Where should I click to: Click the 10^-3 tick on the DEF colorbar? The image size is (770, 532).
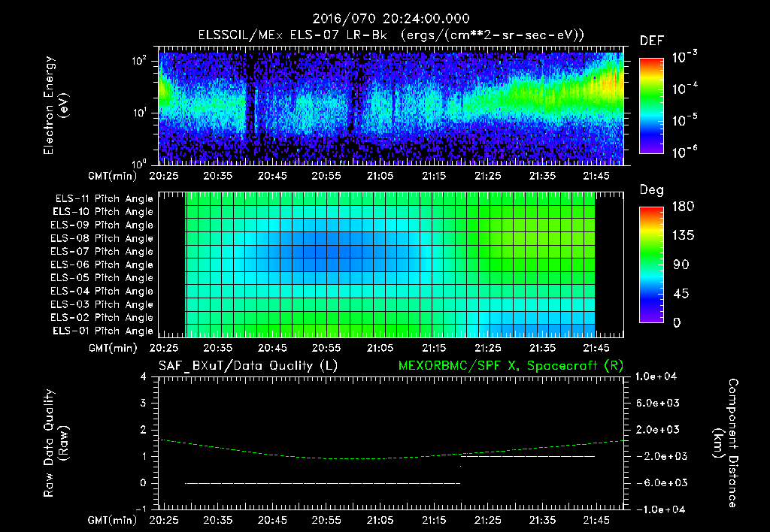click(x=684, y=57)
